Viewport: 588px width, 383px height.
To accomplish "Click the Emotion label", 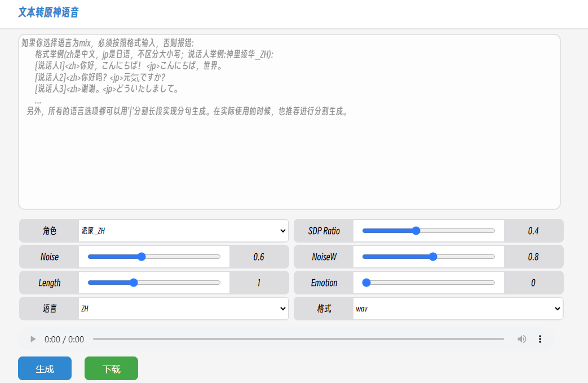I will [324, 283].
